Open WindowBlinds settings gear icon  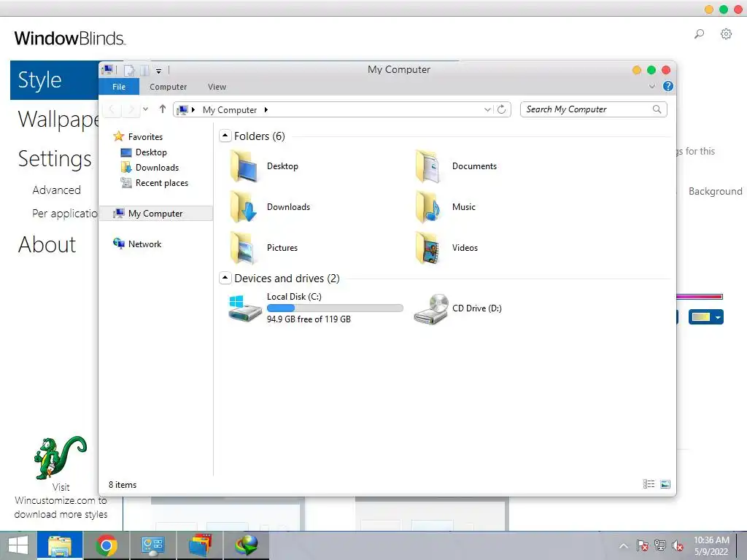point(726,34)
